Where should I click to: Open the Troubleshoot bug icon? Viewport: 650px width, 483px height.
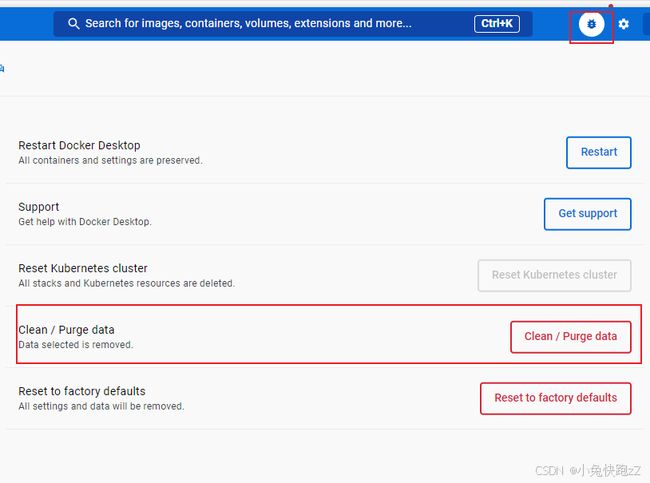coord(591,24)
